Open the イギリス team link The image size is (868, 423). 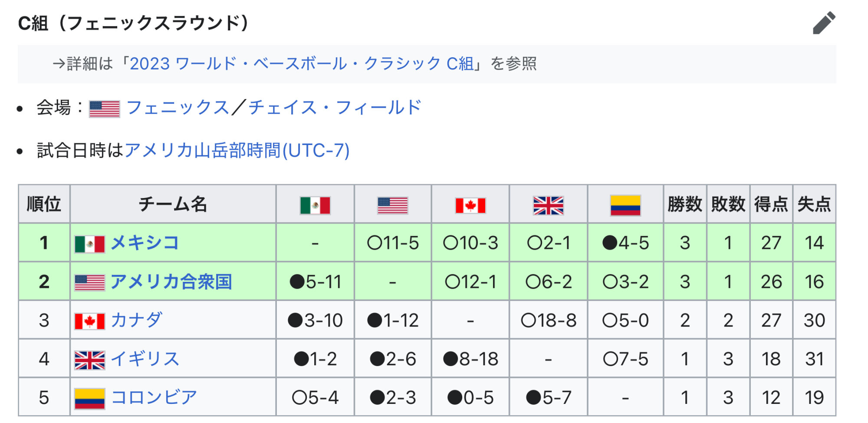[145, 359]
